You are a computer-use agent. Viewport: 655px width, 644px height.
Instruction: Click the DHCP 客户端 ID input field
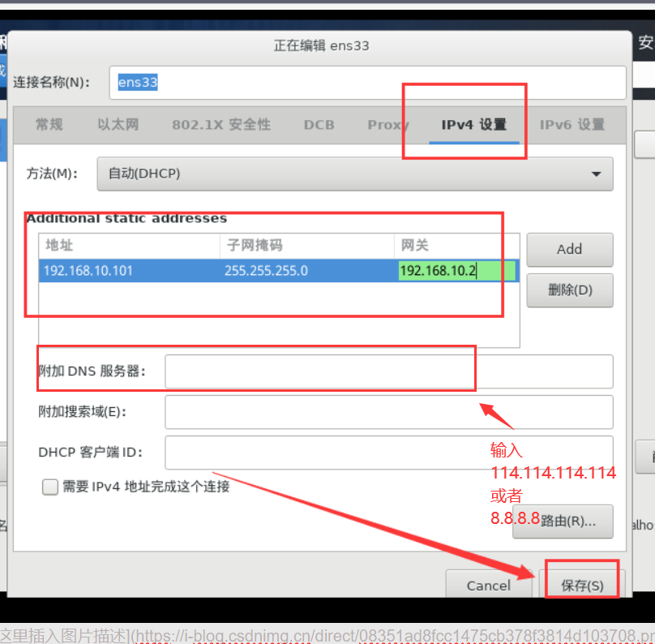click(x=389, y=453)
